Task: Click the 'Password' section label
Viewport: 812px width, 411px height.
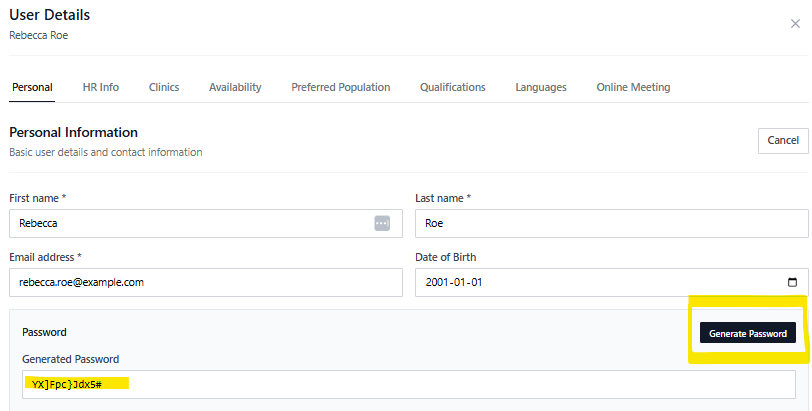Action: pyautogui.click(x=44, y=332)
